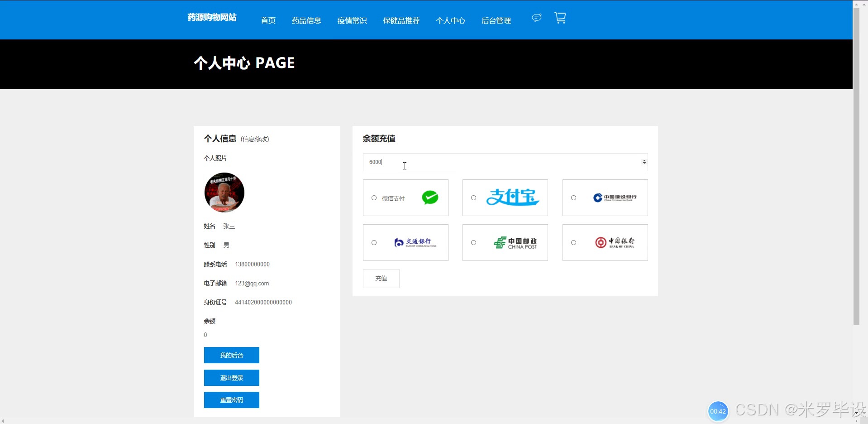The height and width of the screenshot is (424, 868).
Task: Click the 充值 recharge button
Action: point(381,279)
